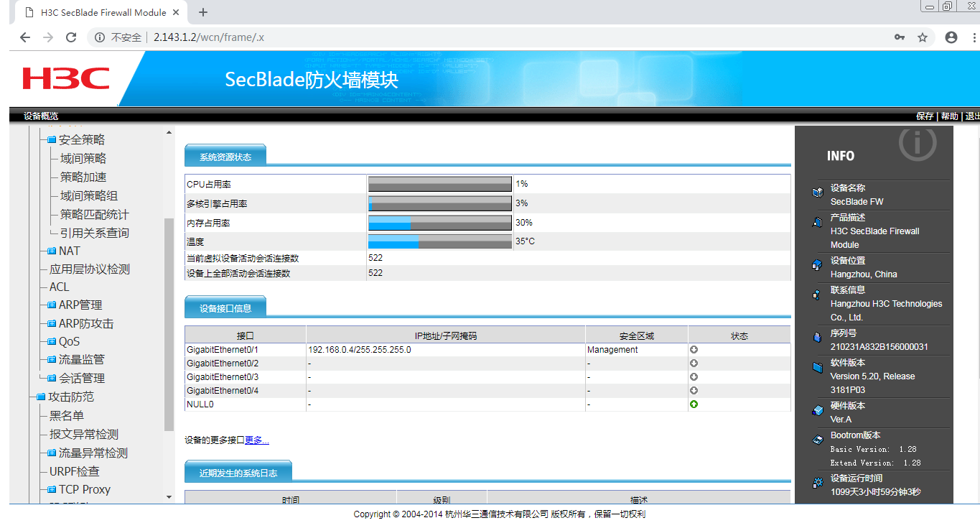This screenshot has height=523, width=980.
Task: Reload the current page
Action: (70, 37)
